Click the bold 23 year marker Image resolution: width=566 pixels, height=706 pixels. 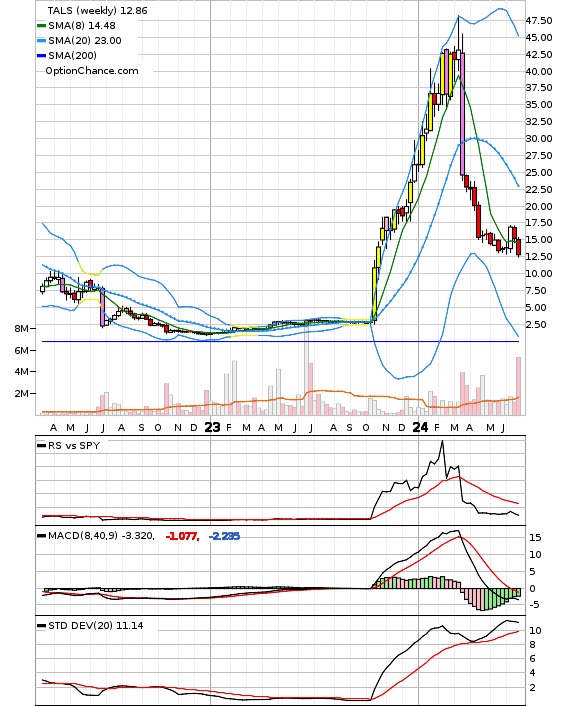pyautogui.click(x=213, y=427)
